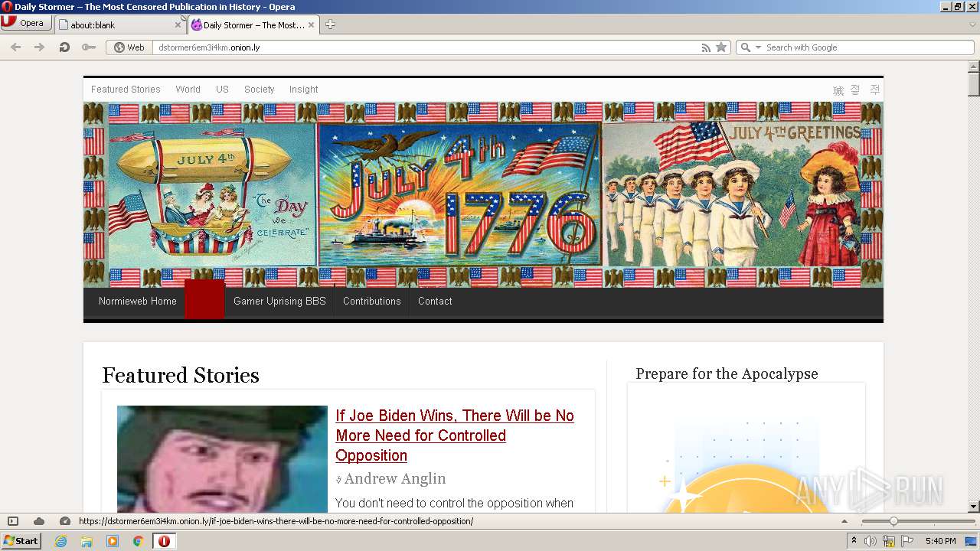Open Windows Explorer from the taskbar

pos(87,541)
